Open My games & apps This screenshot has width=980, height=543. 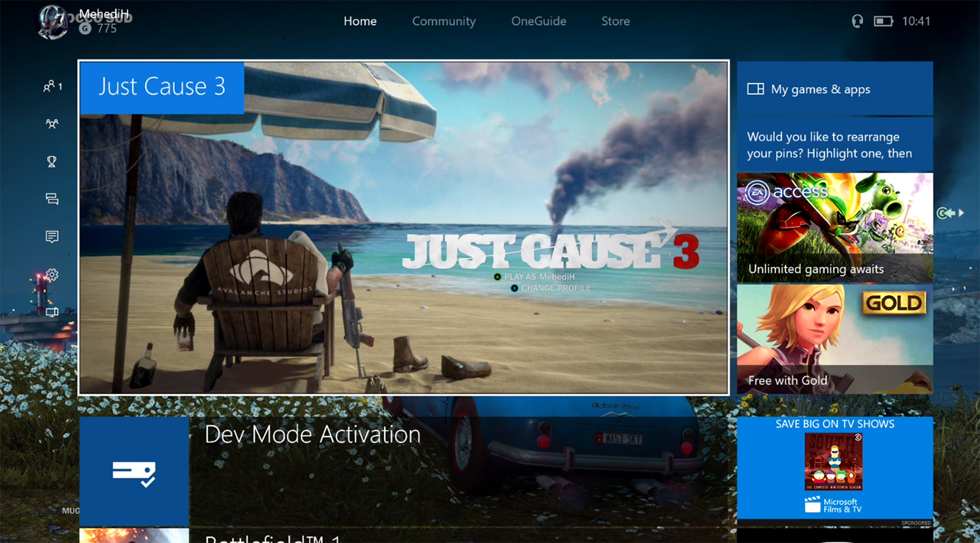click(x=835, y=88)
